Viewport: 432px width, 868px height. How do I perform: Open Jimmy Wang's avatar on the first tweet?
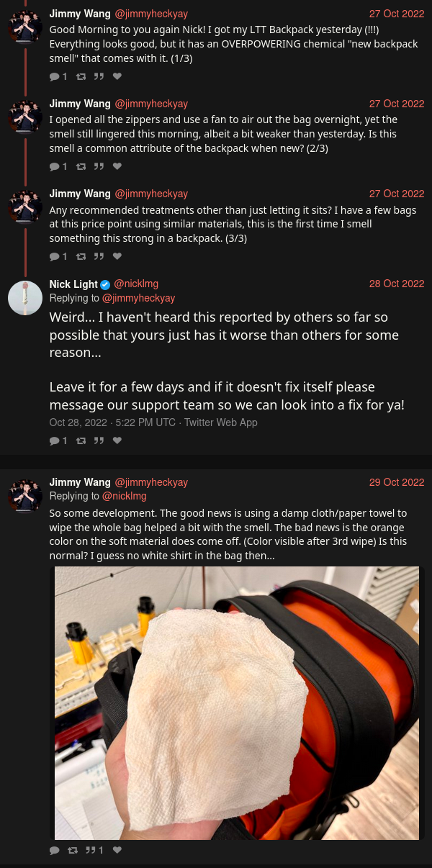tap(25, 27)
